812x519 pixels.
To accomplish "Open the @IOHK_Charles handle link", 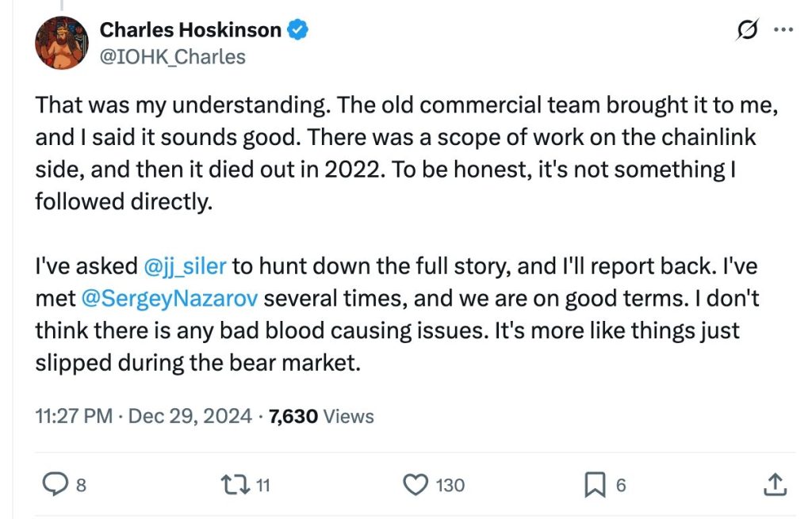I will click(x=172, y=56).
